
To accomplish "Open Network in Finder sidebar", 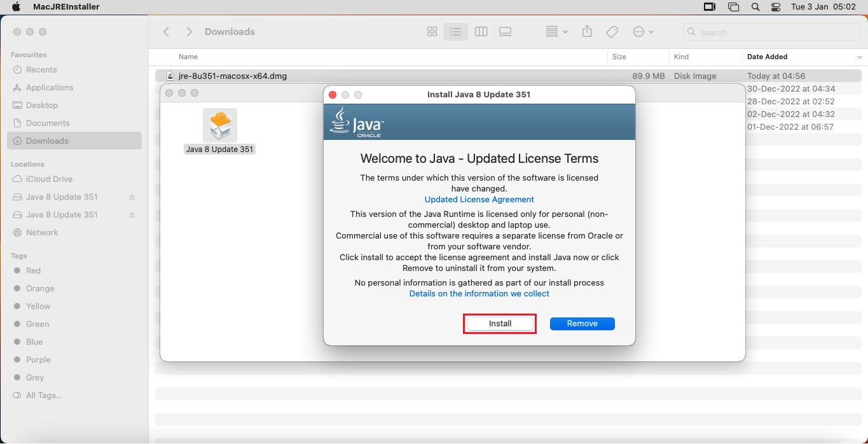I will click(x=42, y=232).
